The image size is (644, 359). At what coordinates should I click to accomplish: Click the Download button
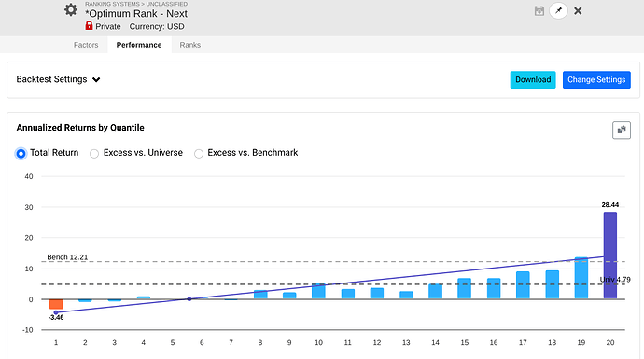point(533,79)
